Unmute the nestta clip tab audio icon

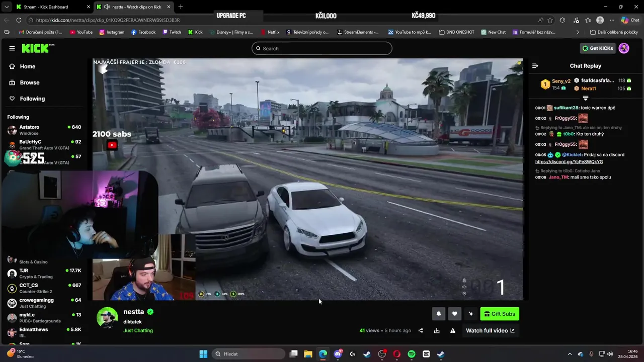(107, 7)
